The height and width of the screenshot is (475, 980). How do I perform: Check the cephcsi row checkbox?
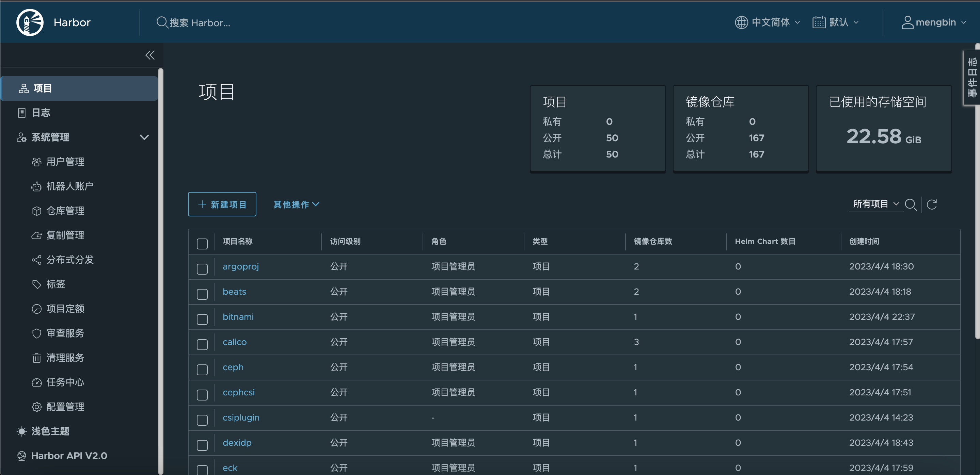click(202, 394)
